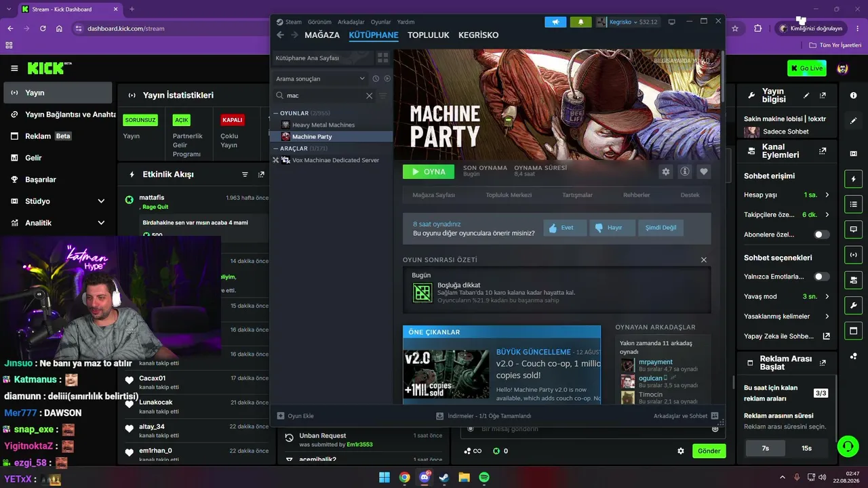Toggle Yalnızca Emotlarla chat switch
Image resolution: width=868 pixels, height=488 pixels.
coord(822,277)
